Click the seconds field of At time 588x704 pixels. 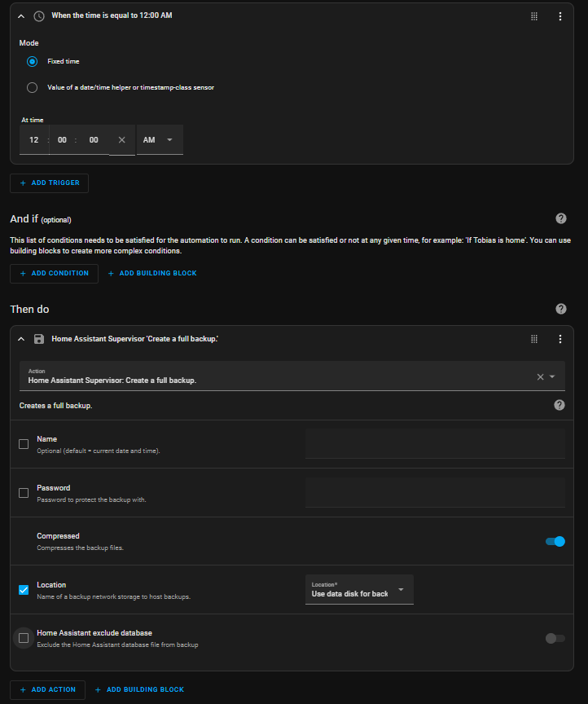coord(94,140)
